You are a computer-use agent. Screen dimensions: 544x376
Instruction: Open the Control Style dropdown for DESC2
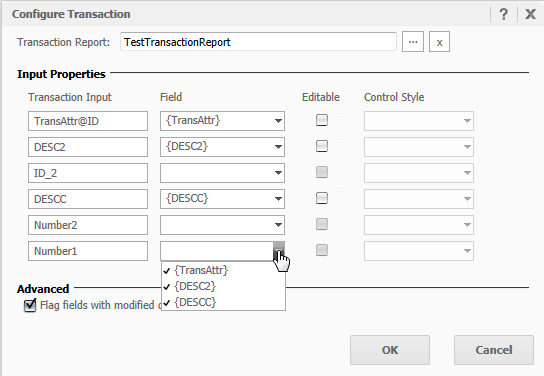pos(419,147)
